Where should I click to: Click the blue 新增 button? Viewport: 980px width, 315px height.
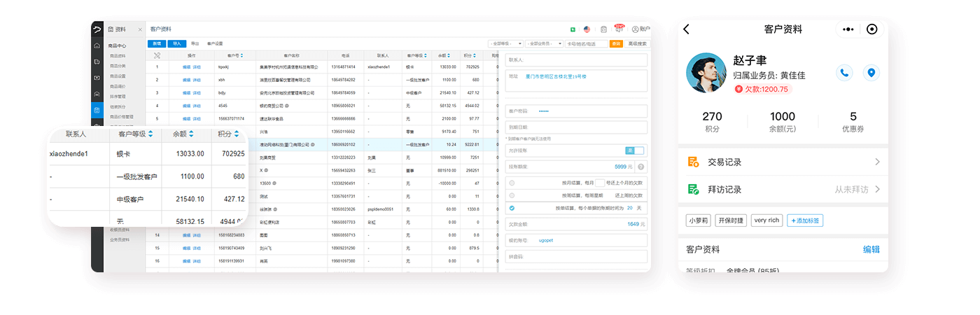[157, 43]
